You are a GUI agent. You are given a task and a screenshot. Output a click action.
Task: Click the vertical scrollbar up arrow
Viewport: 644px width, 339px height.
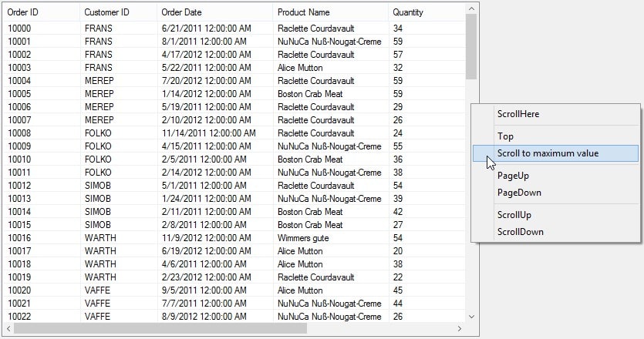471,8
